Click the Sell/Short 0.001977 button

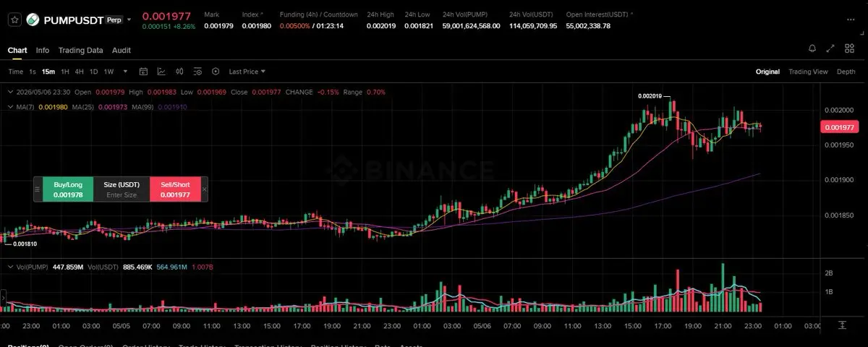(175, 189)
